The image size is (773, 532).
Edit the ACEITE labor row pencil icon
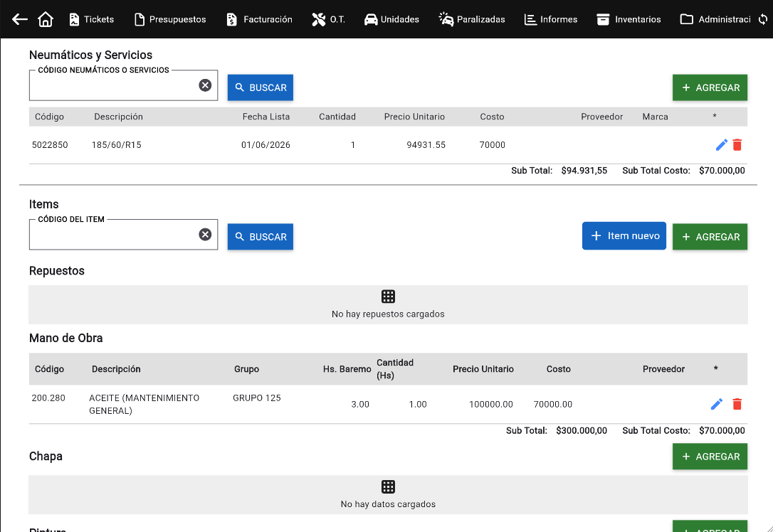coord(717,405)
